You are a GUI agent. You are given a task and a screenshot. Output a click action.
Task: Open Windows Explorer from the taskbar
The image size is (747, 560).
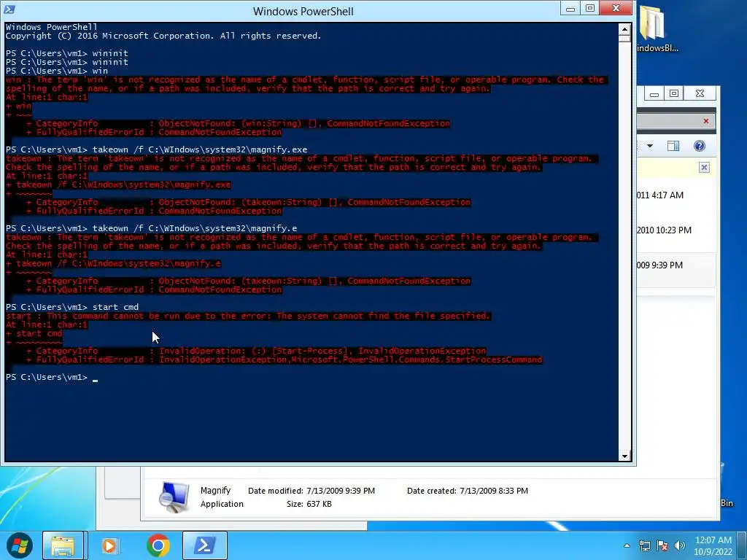pos(63,545)
